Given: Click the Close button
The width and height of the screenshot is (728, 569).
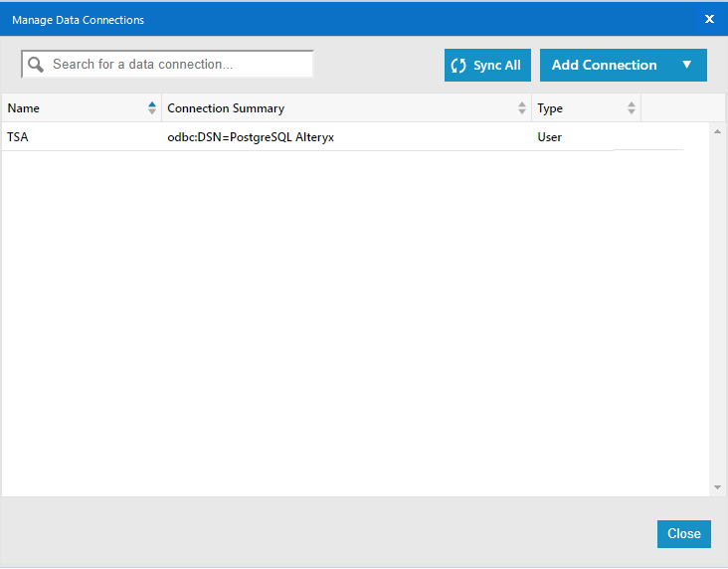Looking at the screenshot, I should [x=684, y=534].
